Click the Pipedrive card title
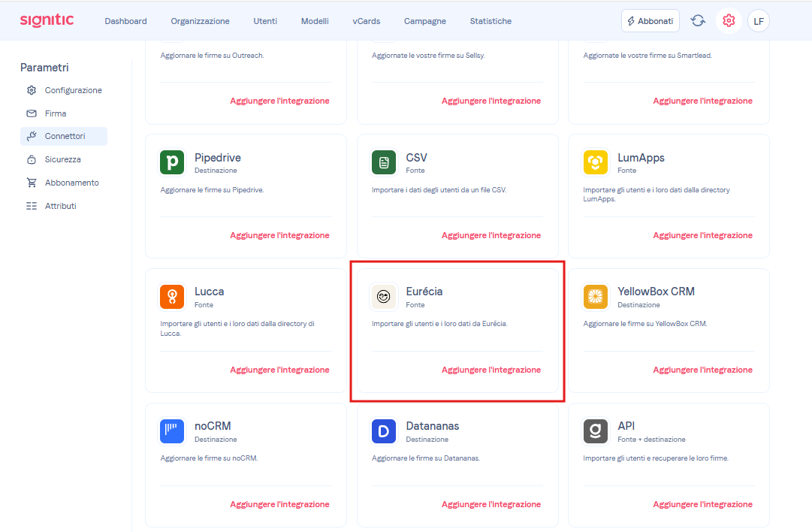This screenshot has width=812, height=532. click(218, 158)
